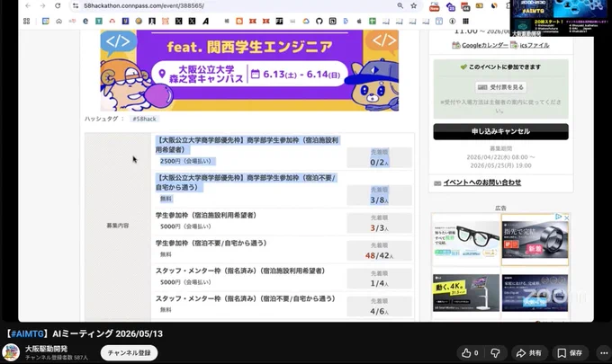Viewport: 612px width, 364px height.
Task: Click the AdChoices triangle icon on ad
Action: 559,217
